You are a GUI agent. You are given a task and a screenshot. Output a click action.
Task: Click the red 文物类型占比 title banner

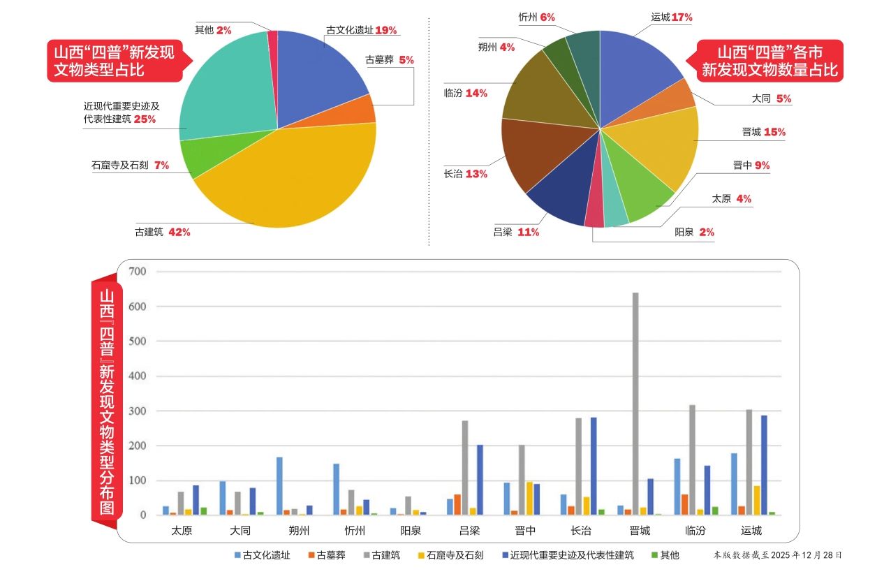[x=115, y=61]
